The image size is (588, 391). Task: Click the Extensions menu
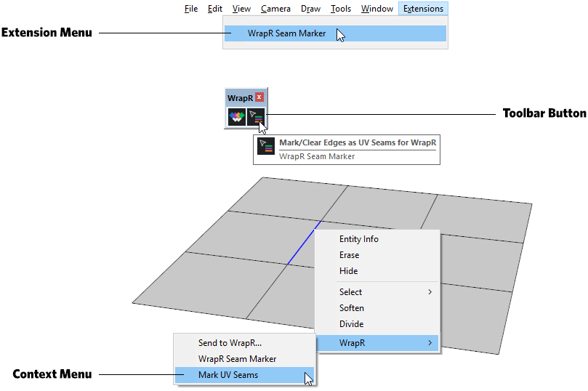click(x=423, y=9)
